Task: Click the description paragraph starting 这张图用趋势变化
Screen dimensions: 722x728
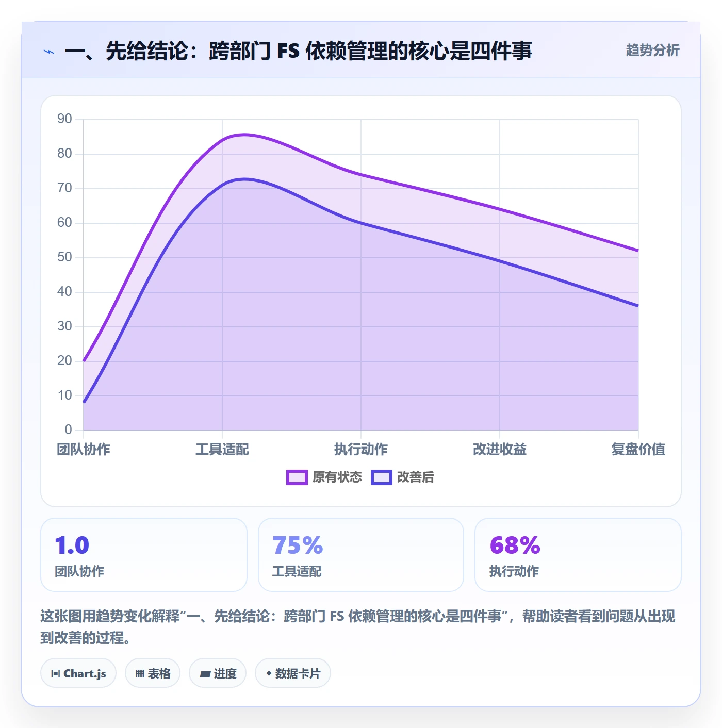Action: (358, 627)
